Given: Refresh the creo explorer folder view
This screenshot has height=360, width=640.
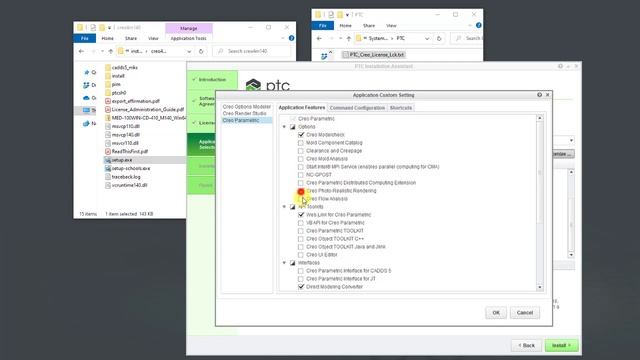Looking at the screenshot, I should tap(201, 51).
